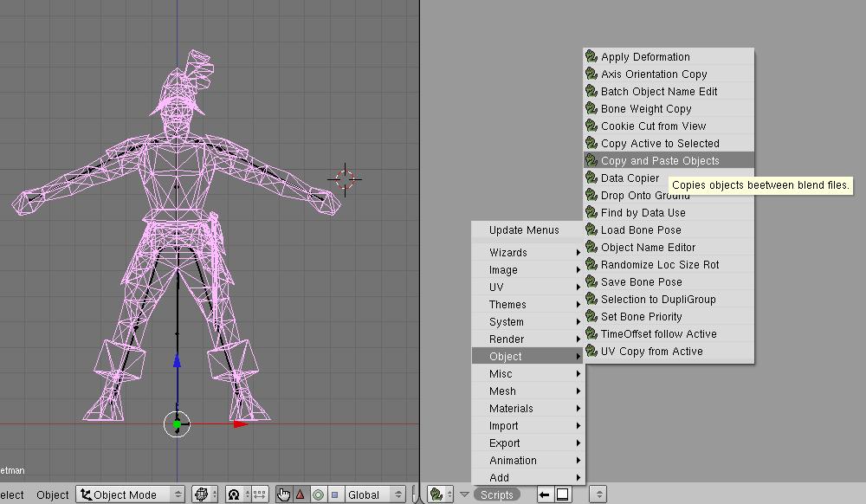Open the Export submenu

(x=527, y=443)
